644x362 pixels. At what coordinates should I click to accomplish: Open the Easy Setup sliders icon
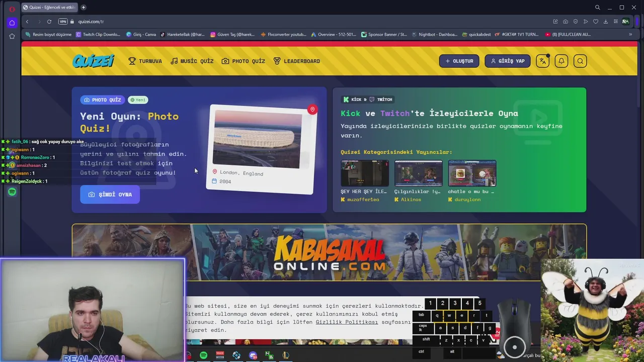pos(616,22)
